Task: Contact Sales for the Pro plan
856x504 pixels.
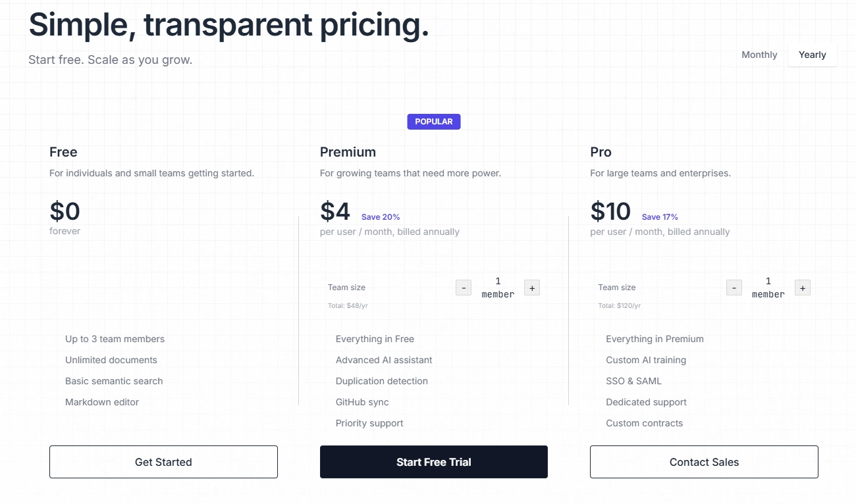Action: (704, 462)
